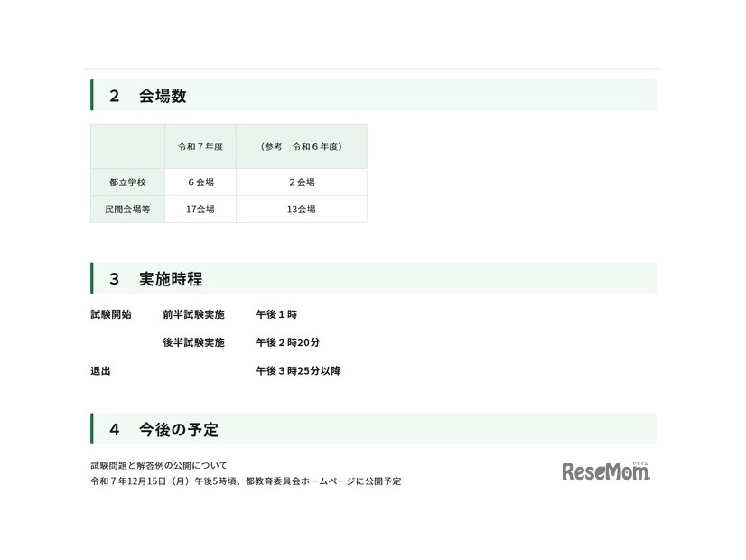
Task: Click the '13会場' table cell
Action: (301, 209)
